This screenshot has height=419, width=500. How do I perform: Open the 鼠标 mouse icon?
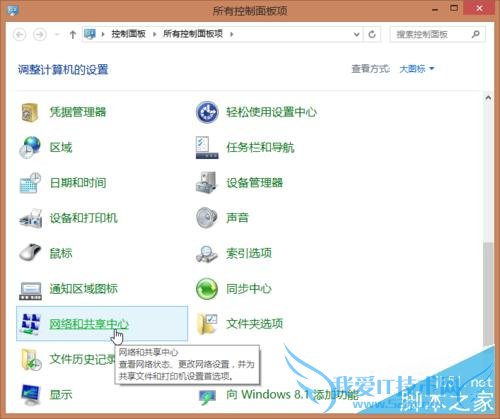coord(30,253)
